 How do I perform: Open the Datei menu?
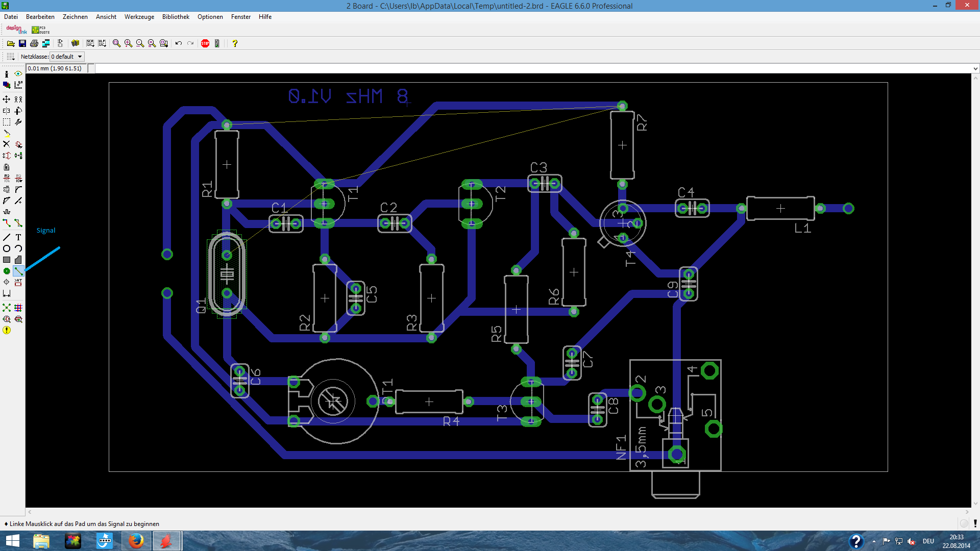click(x=11, y=17)
